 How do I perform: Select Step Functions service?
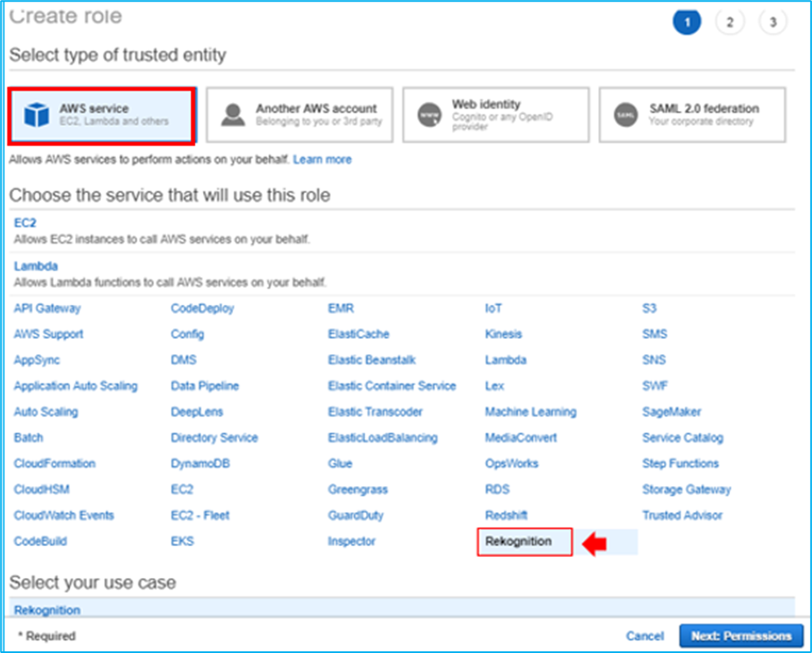(x=681, y=463)
